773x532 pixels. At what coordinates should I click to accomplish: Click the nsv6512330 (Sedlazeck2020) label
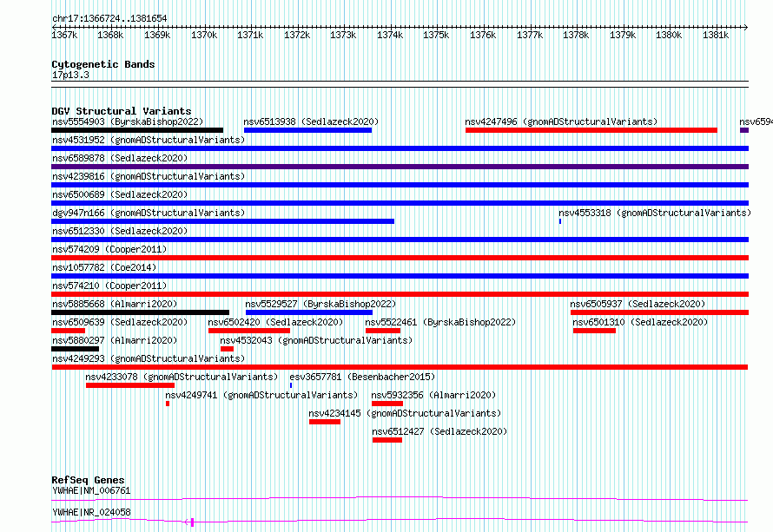pos(120,231)
